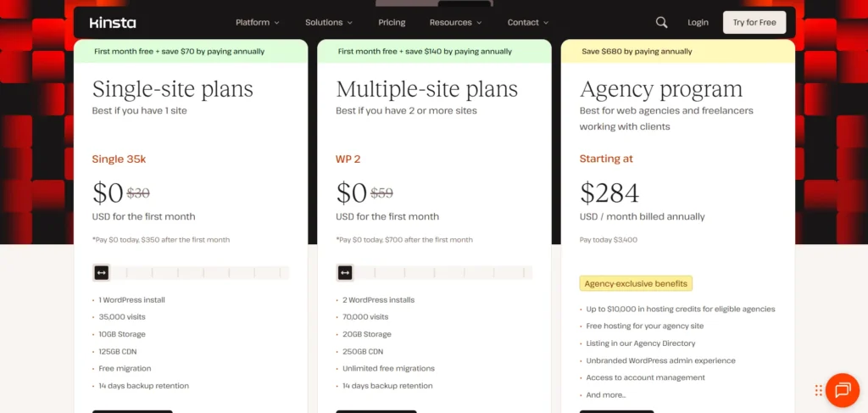Click the Agency-exclusive benefits badge
The height and width of the screenshot is (413, 868).
point(636,283)
